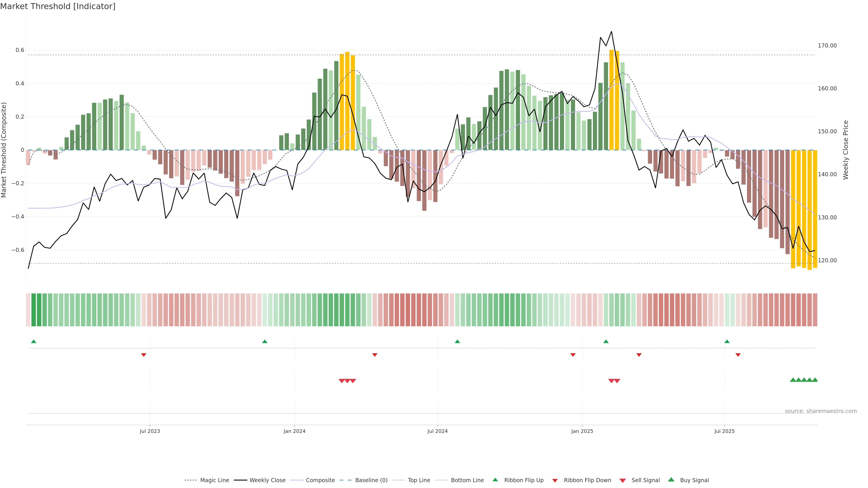Click the Buy Signal legend triangle icon
This screenshot has width=868, height=488.
click(x=671, y=480)
